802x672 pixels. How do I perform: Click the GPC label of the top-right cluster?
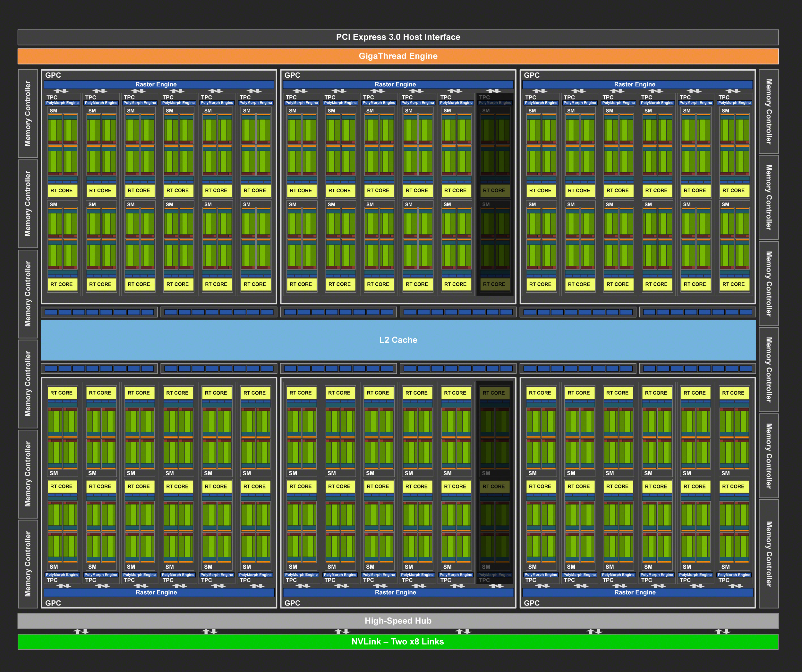[532, 75]
